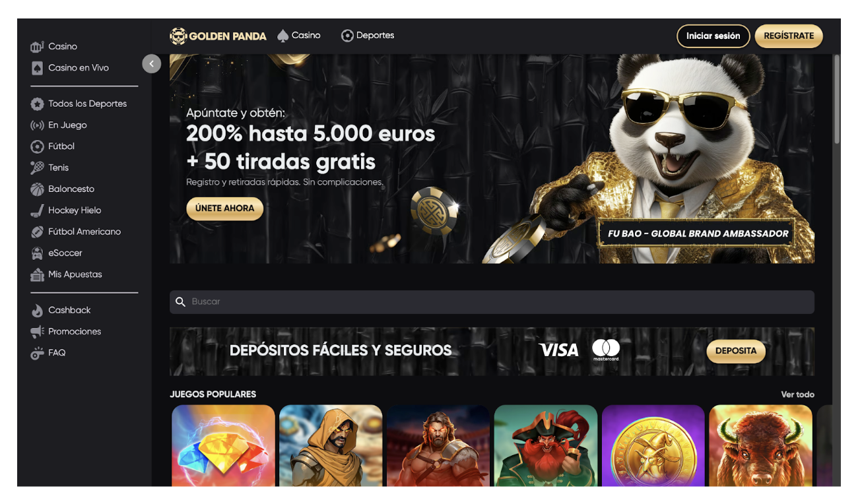Select Hockey Hielo in sidebar
This screenshot has height=504, width=862.
point(66,210)
